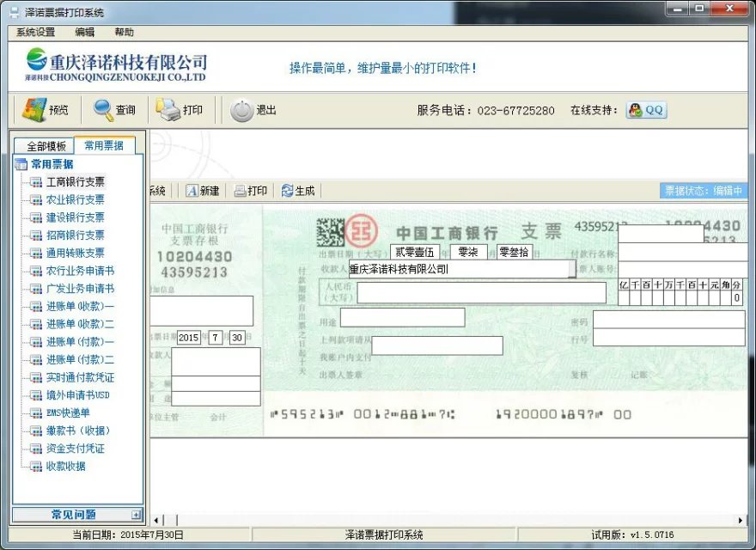
Task: Click the stub day field 30
Action: (237, 338)
